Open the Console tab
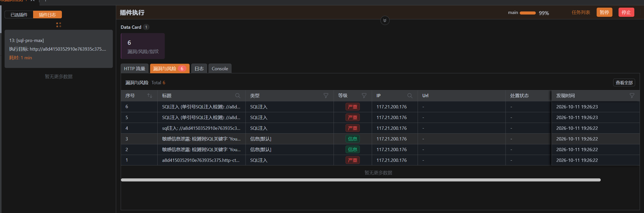The height and width of the screenshot is (213, 644). (220, 69)
